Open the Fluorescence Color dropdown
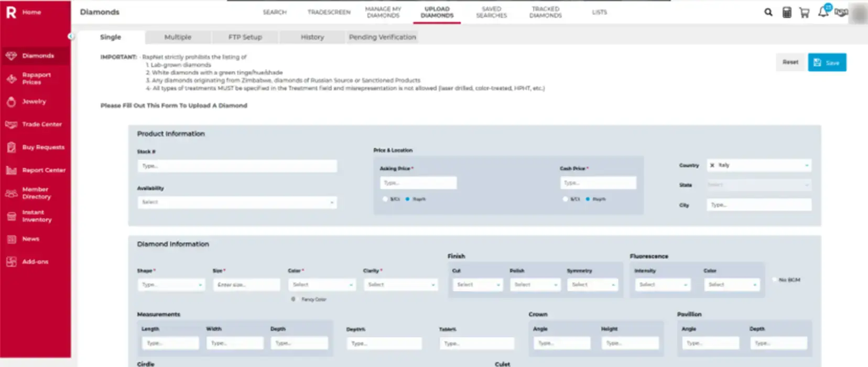868x367 pixels. click(x=732, y=285)
